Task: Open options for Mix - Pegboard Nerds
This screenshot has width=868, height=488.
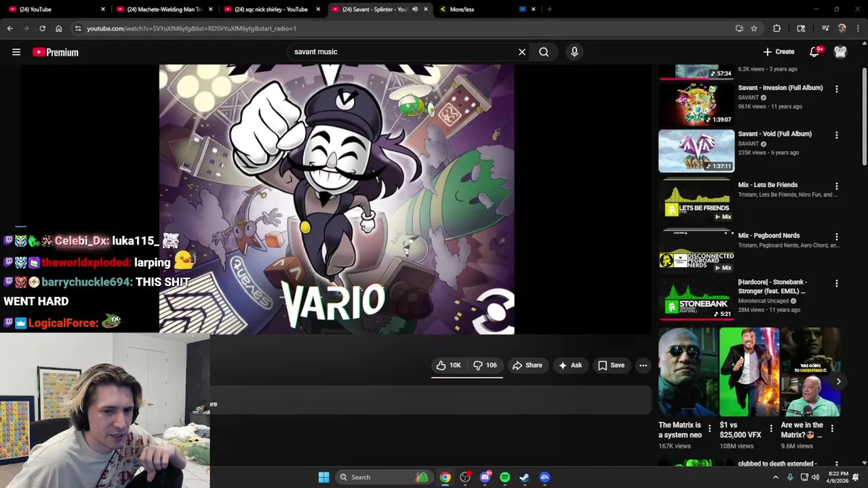Action: 836,237
